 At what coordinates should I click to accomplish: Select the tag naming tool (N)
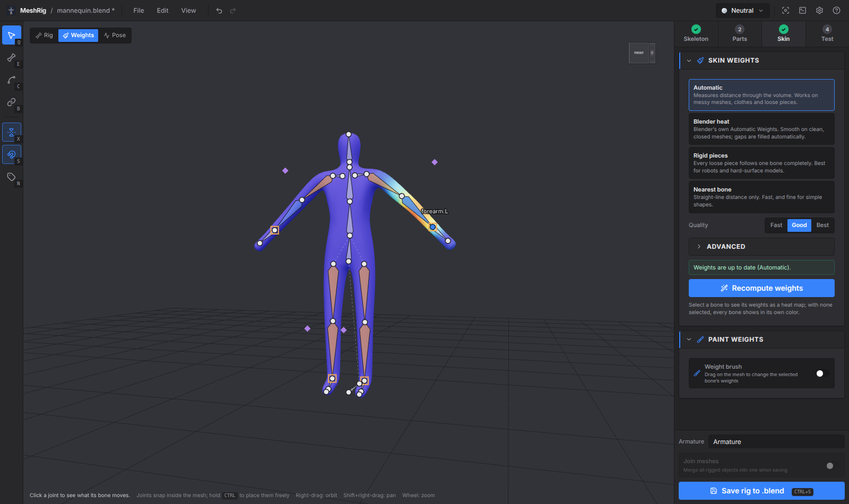click(12, 177)
